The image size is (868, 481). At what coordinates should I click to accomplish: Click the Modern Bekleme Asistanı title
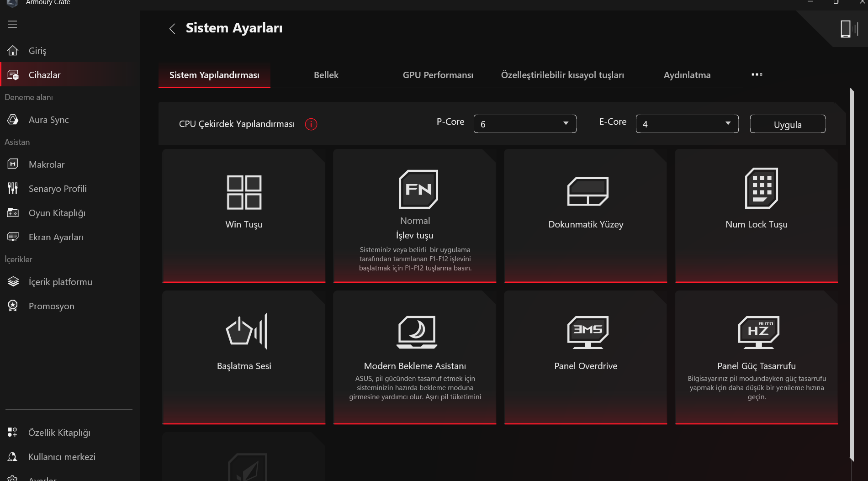pos(415,366)
